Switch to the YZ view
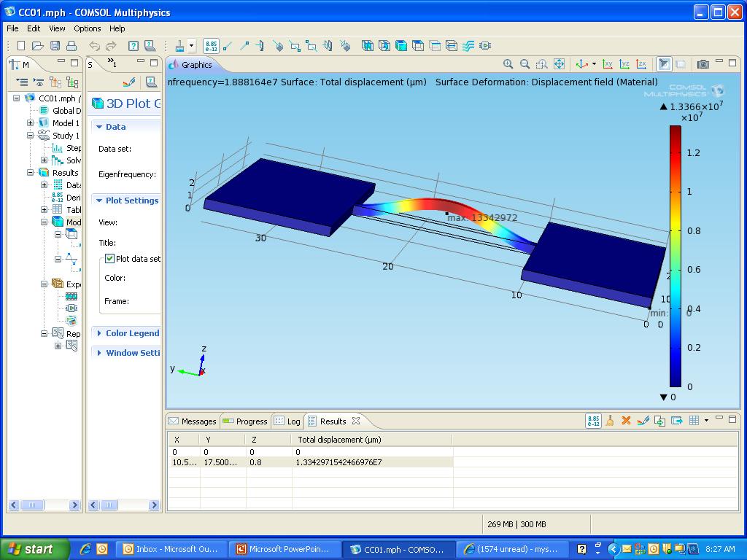This screenshot has height=560, width=747. coord(624,64)
